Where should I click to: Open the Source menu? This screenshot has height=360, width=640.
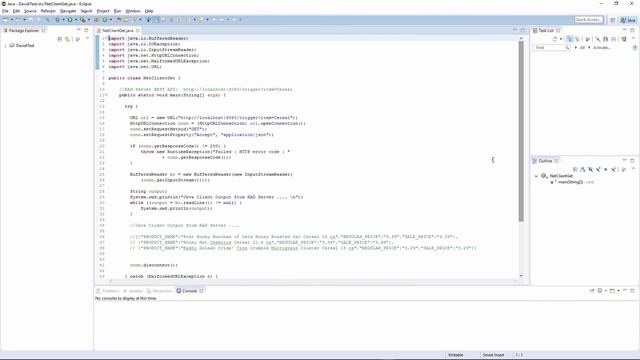(30, 11)
